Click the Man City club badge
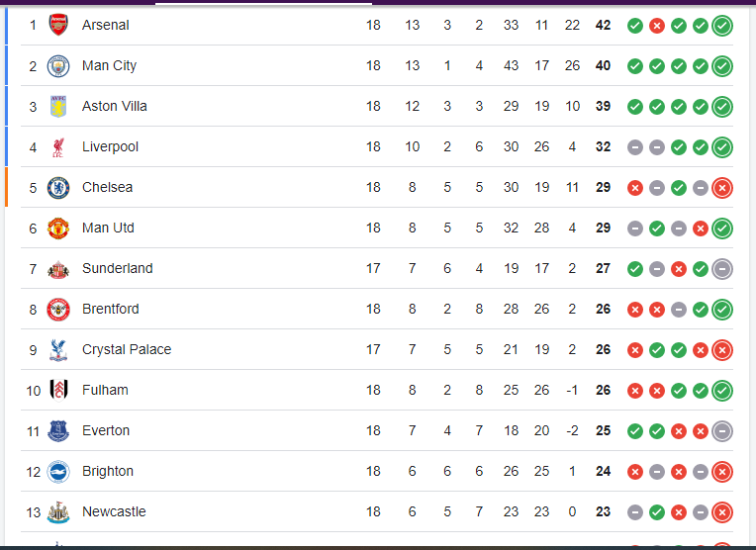Image resolution: width=756 pixels, height=550 pixels. [x=59, y=65]
